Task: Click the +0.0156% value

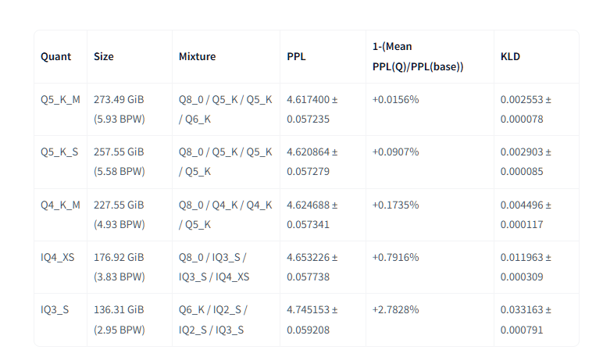Action: point(395,100)
